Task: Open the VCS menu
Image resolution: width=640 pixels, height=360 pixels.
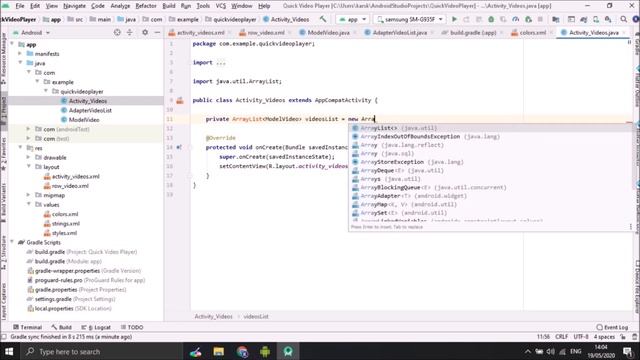Action: point(220,6)
